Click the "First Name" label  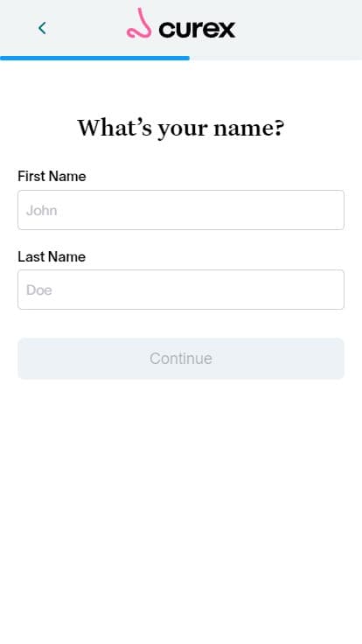click(x=52, y=176)
